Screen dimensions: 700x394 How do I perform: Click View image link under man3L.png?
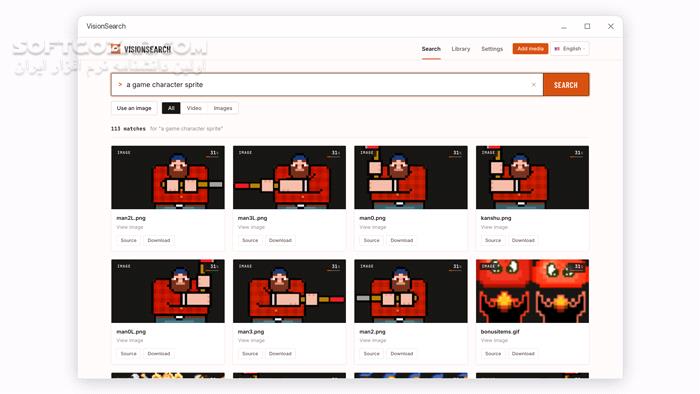click(251, 227)
